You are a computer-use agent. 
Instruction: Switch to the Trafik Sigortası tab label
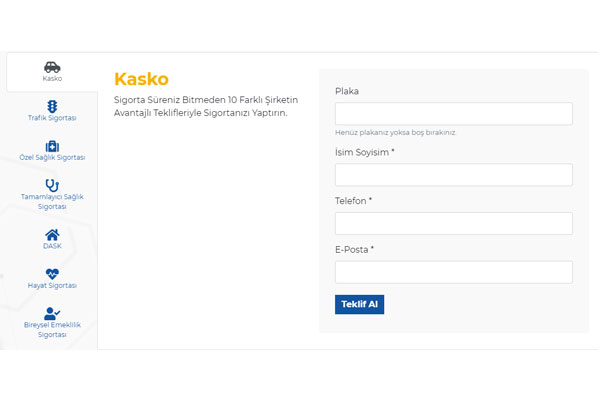pyautogui.click(x=52, y=118)
